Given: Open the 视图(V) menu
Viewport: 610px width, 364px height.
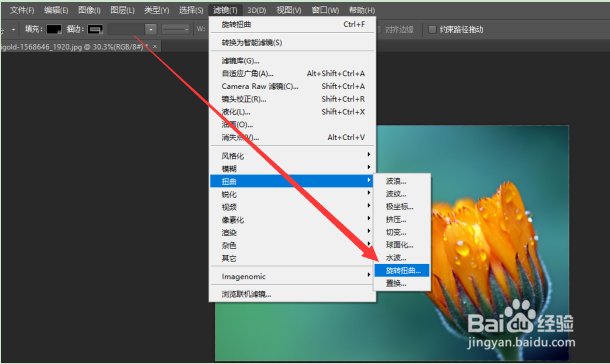Looking at the screenshot, I should coord(289,10).
